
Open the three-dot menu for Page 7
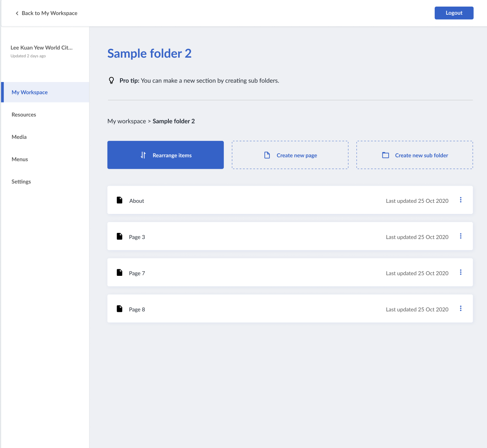click(461, 272)
